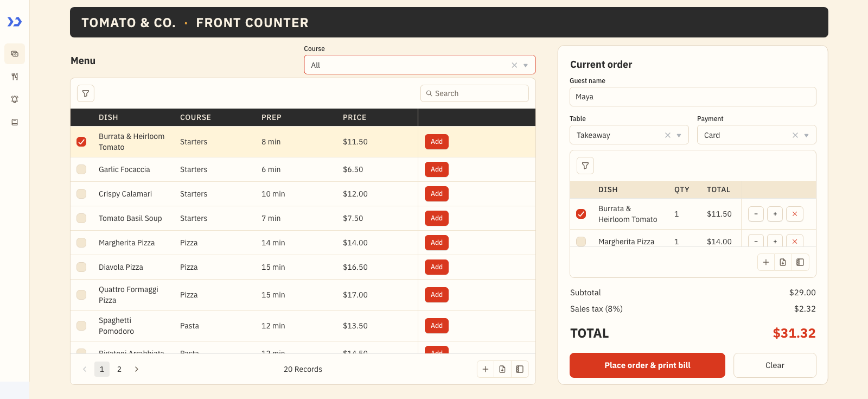Open the menu table filter funnel
The height and width of the screenshot is (399, 868).
(86, 93)
